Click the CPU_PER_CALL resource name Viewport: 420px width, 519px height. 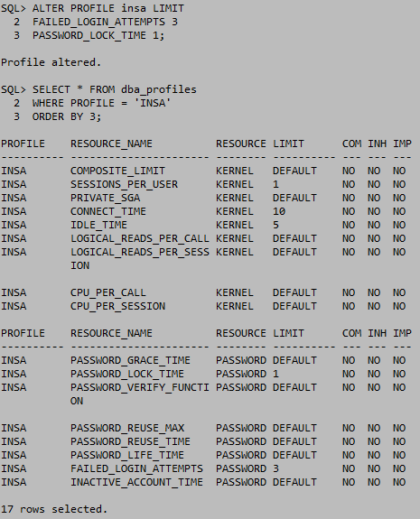coord(108,292)
